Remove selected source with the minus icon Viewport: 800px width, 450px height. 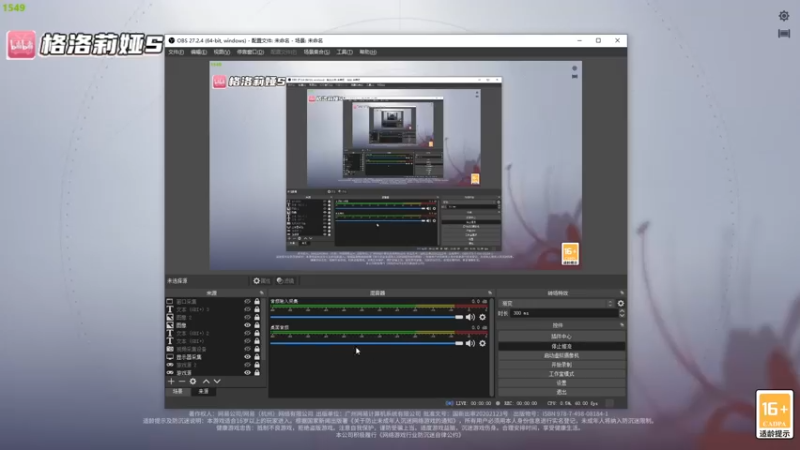182,381
